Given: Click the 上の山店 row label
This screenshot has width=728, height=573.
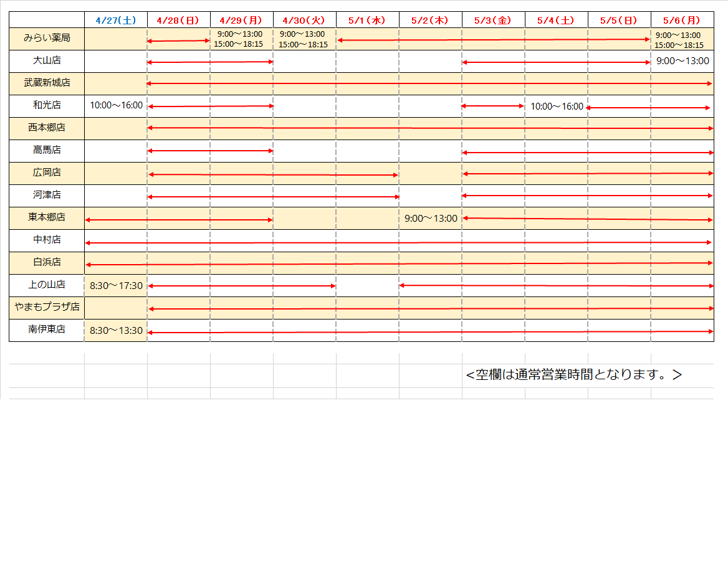Looking at the screenshot, I should 46,285.
